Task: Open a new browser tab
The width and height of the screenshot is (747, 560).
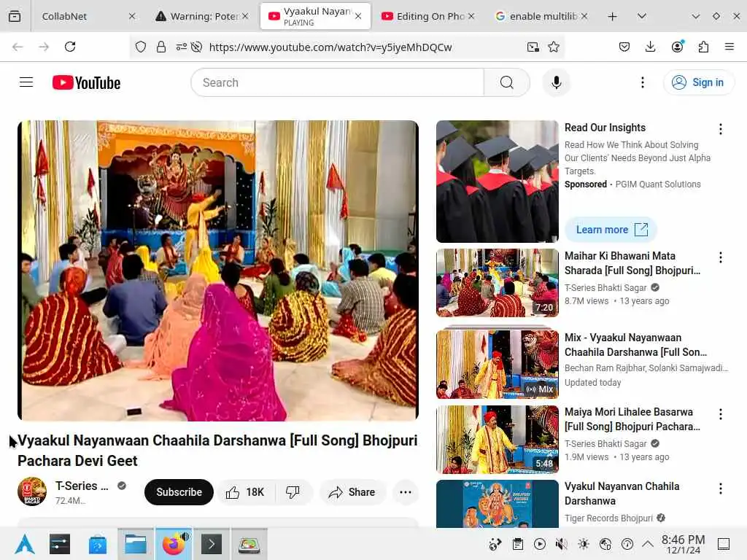Action: coord(612,16)
